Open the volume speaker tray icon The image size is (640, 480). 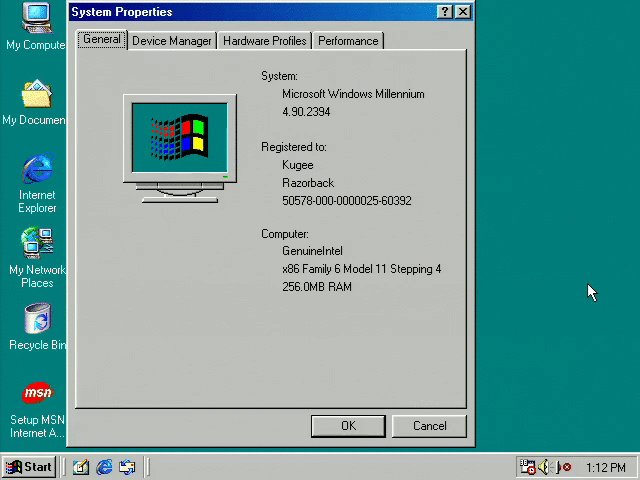point(543,467)
